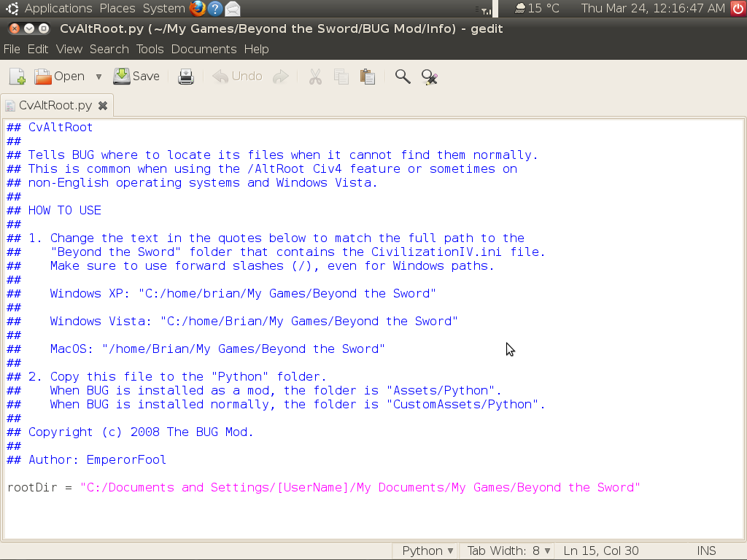Open the Applications menu

(x=58, y=8)
